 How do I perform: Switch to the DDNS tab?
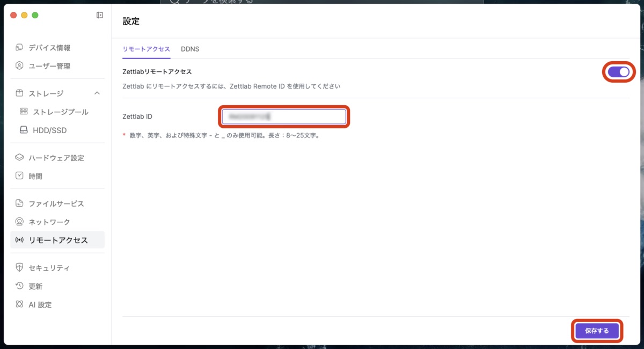tap(190, 49)
